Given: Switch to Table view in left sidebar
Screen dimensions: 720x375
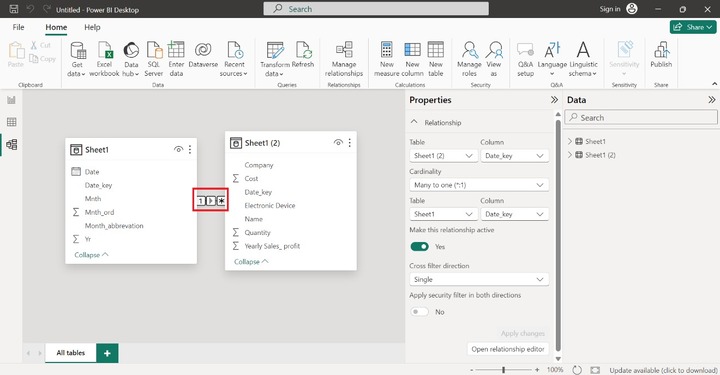Looking at the screenshot, I should [x=11, y=122].
